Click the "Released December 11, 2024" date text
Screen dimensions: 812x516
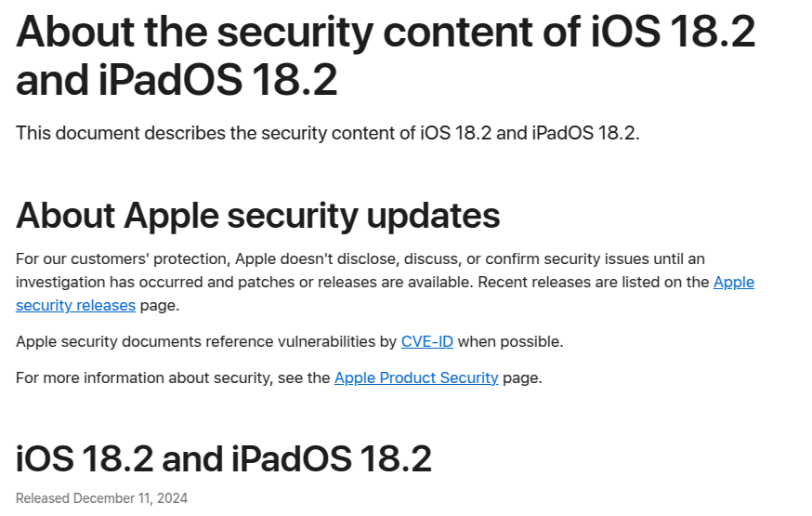tap(101, 498)
